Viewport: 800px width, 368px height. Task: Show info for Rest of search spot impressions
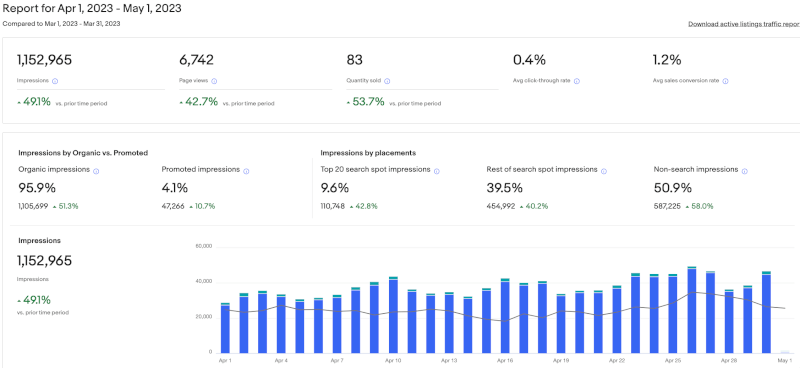[x=604, y=171]
